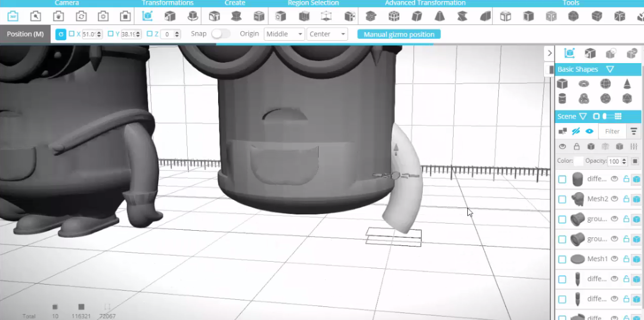644x320 pixels.
Task: Click the reset position refresh button
Action: (61, 34)
